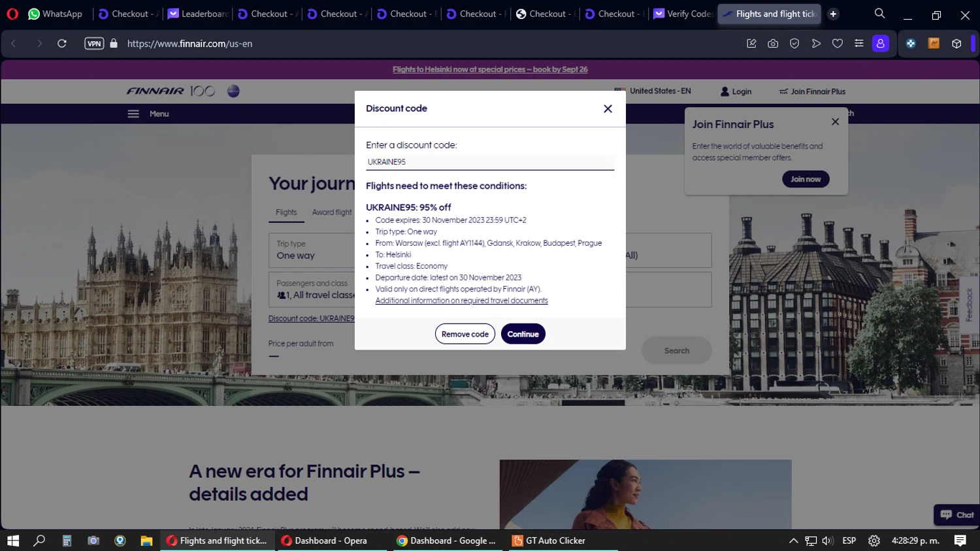Viewport: 980px width, 551px height.
Task: Select the Award flight tab
Action: tap(332, 212)
